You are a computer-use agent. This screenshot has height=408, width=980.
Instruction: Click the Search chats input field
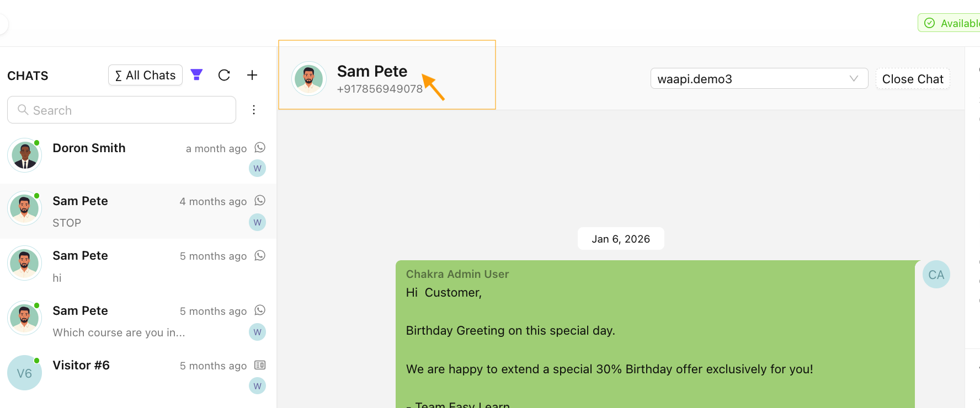click(121, 110)
